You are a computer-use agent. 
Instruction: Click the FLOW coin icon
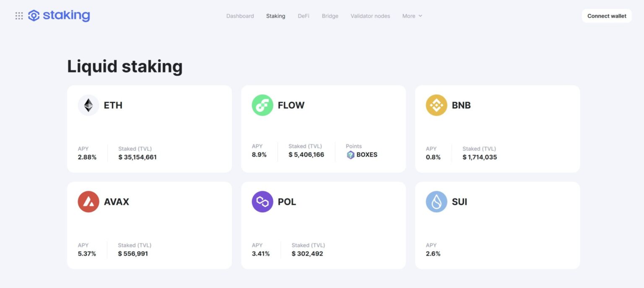coord(262,105)
